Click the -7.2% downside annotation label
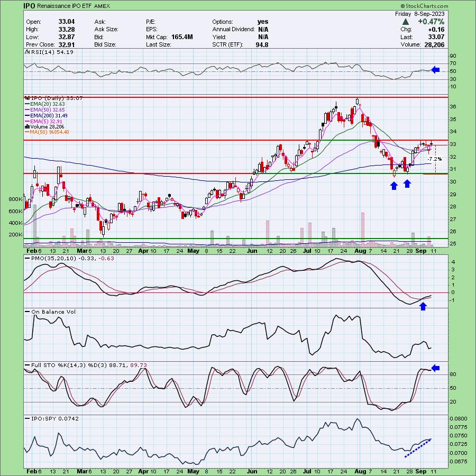Screen dimensions: 476x476 tap(435, 159)
